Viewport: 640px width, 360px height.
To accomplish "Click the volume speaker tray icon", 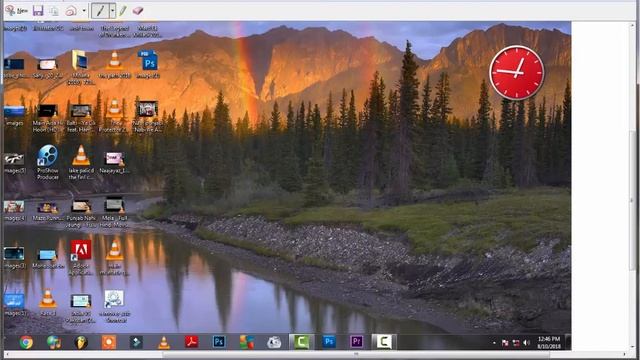I will [x=527, y=343].
